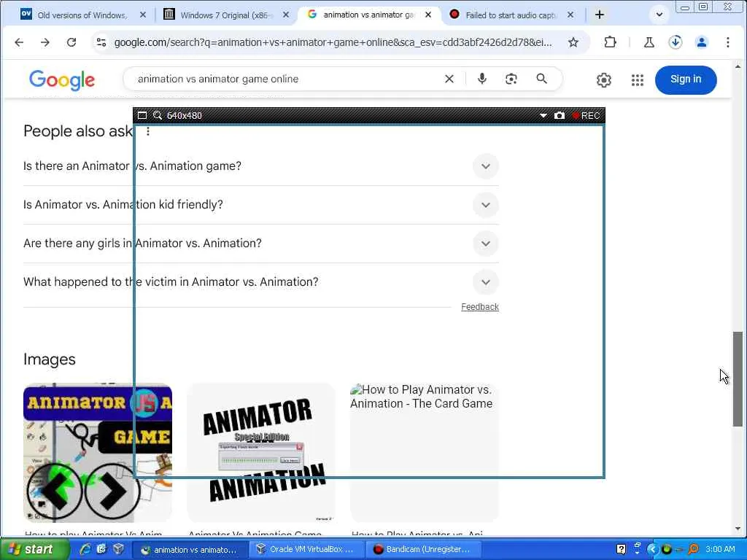The width and height of the screenshot is (747, 560).
Task: Expand 'Are there any girls' question
Action: 261,244
